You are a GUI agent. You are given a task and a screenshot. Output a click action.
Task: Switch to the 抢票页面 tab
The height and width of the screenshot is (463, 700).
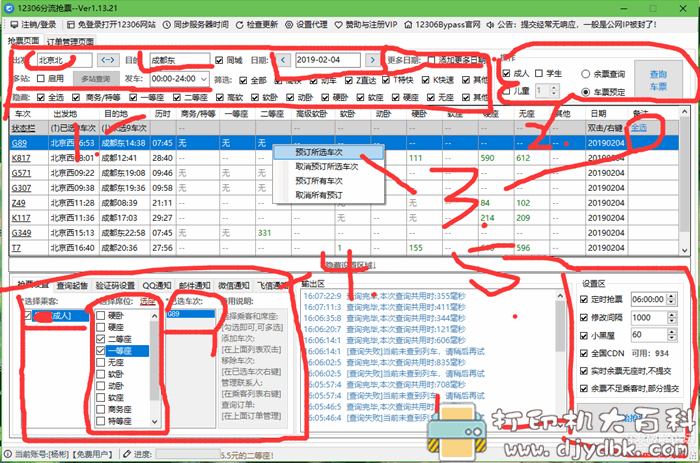[23, 41]
